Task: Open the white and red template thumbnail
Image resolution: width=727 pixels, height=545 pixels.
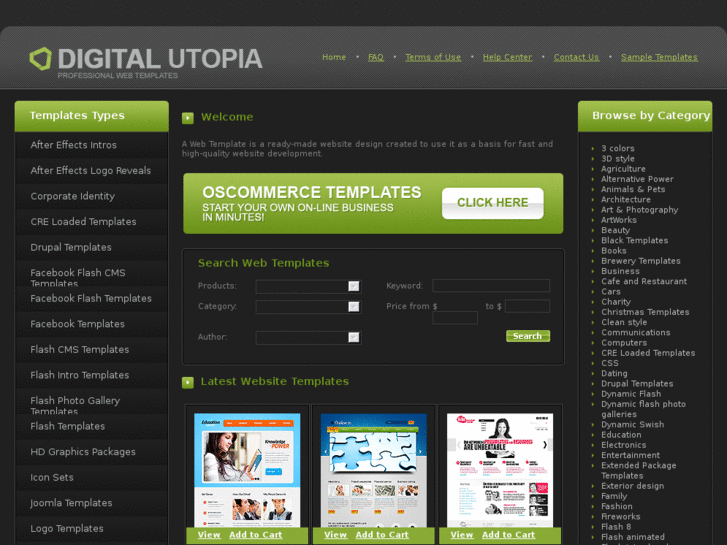Action: coord(500,470)
